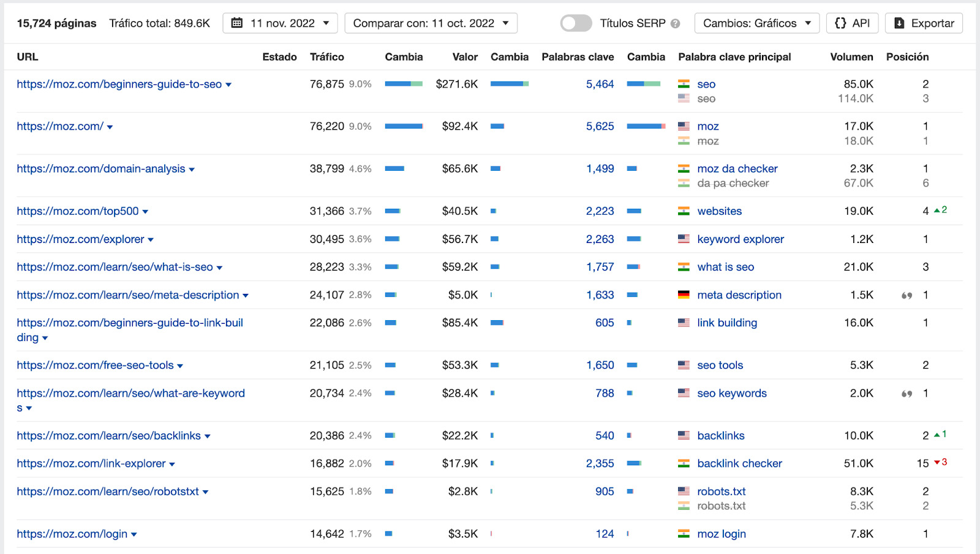Click the traffic change bar for beginners-guide-to-seo

coord(404,84)
